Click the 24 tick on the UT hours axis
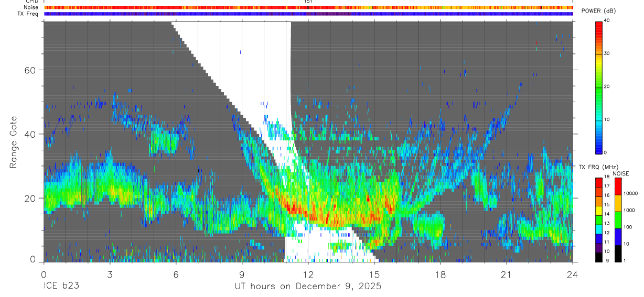Image resolution: width=644 pixels, height=297 pixels. pyautogui.click(x=573, y=274)
